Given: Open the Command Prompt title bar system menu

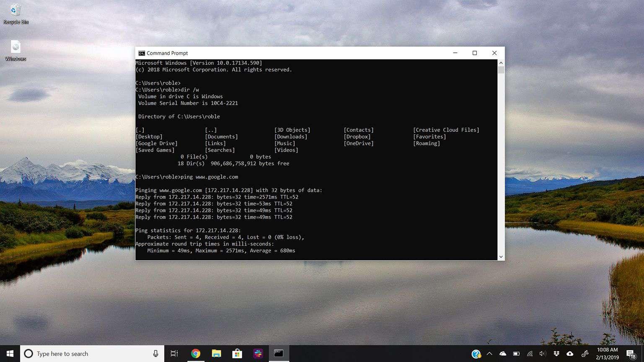Looking at the screenshot, I should (x=142, y=53).
